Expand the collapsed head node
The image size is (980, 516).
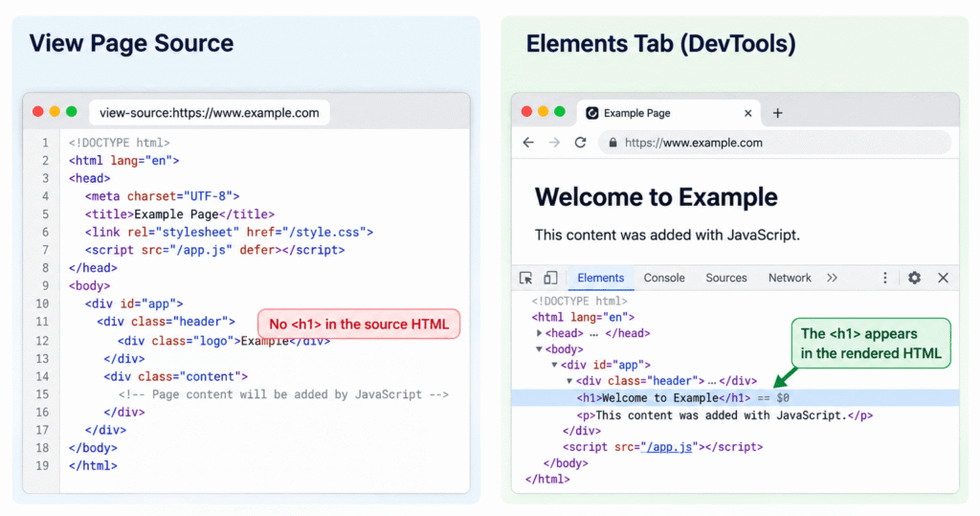click(x=539, y=333)
